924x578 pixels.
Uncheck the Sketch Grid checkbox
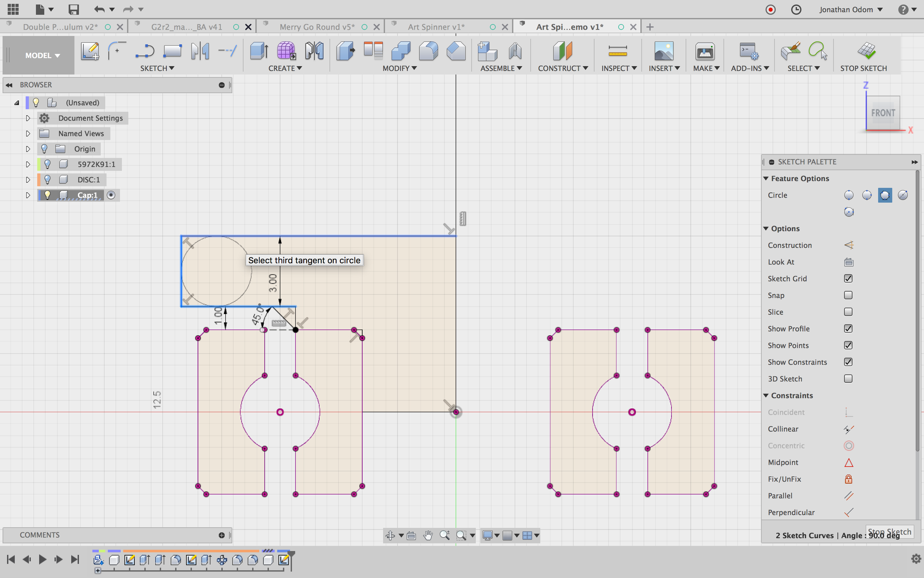click(848, 279)
